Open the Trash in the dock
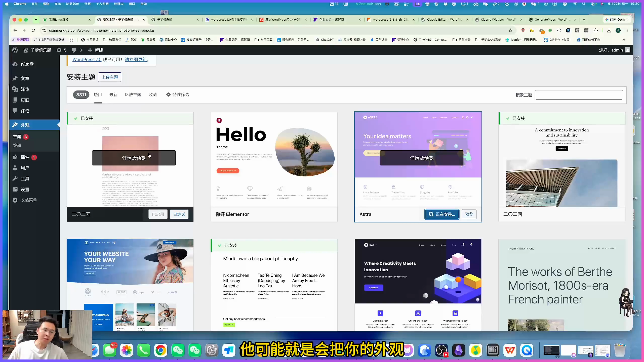 [620, 350]
